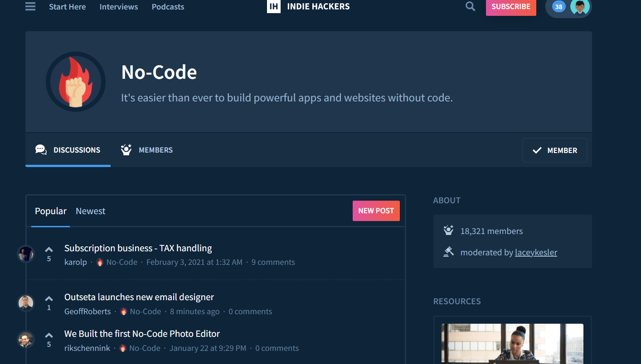641x364 pixels.
Task: Open the Resources thumbnail image
Action: [512, 344]
